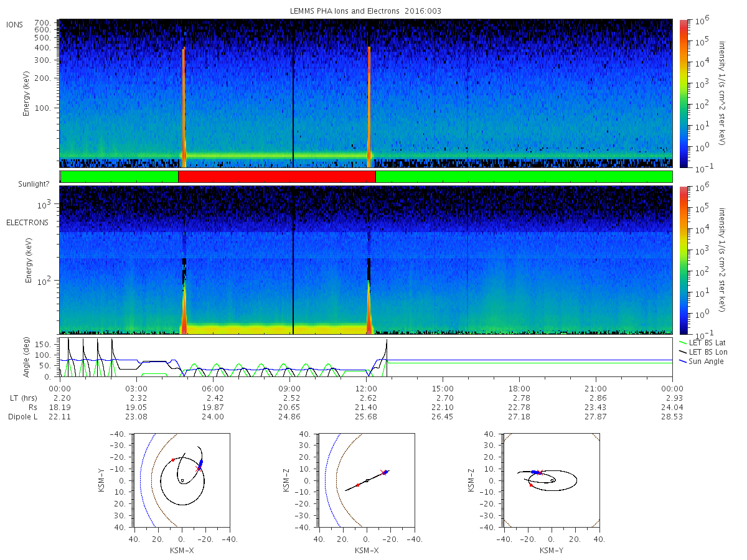Click the Rs value 21.40
Viewport: 747px width, 560px height.
coord(366,408)
